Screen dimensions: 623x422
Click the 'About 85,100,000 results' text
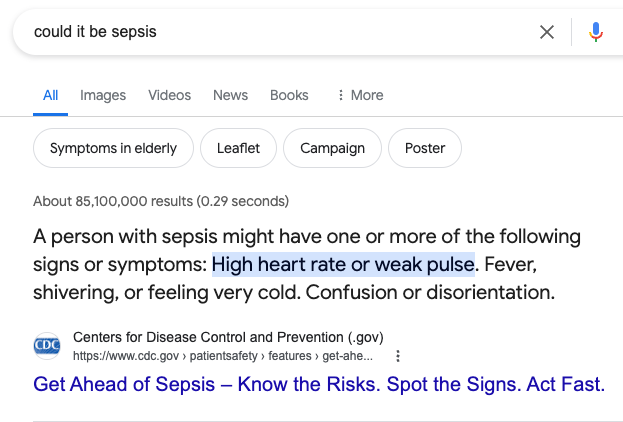point(161,201)
